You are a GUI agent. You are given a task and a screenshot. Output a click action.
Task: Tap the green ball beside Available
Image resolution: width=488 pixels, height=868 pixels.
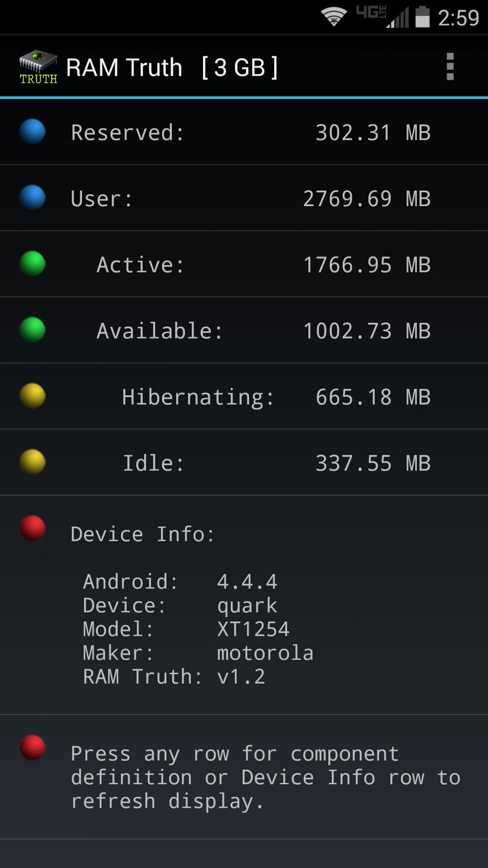[33, 330]
